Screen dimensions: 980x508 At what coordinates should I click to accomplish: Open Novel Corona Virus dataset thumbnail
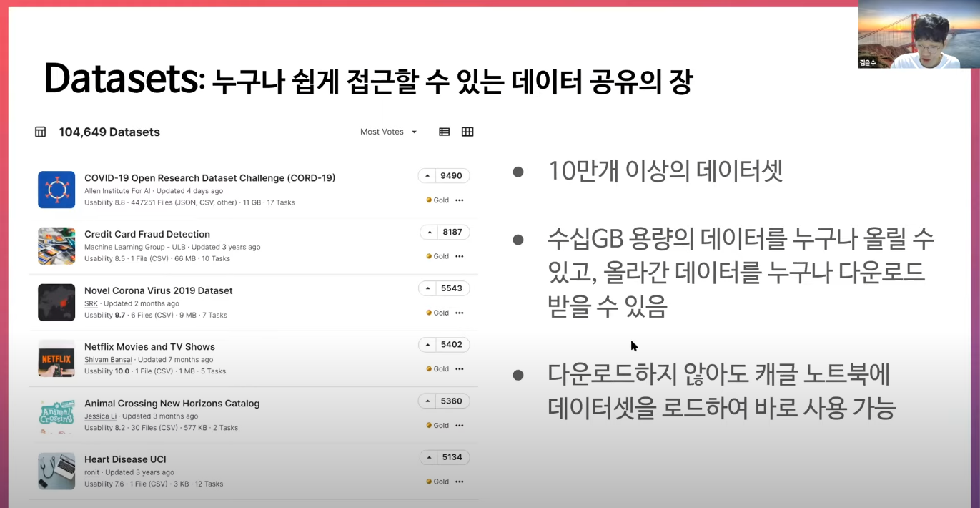(x=56, y=302)
